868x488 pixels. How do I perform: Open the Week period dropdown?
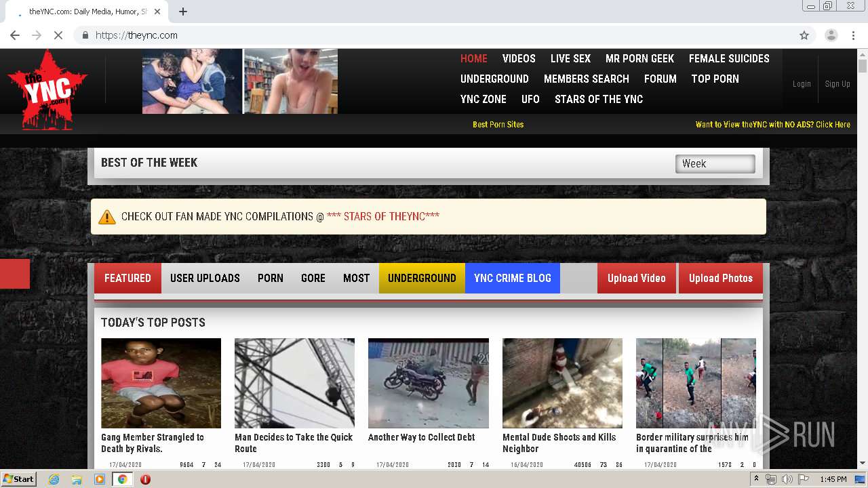click(715, 163)
